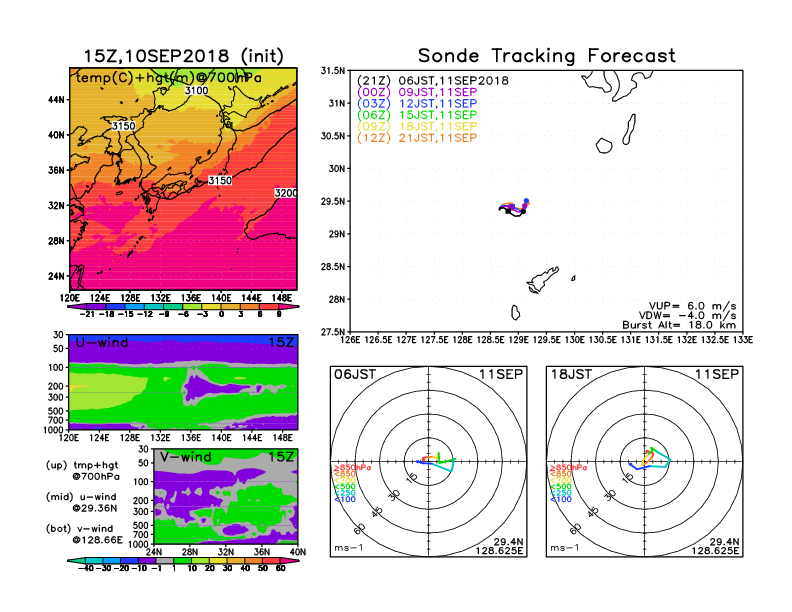Click the "44N" label on temperature map
Viewport: 792px width, 612px height.
56,100
